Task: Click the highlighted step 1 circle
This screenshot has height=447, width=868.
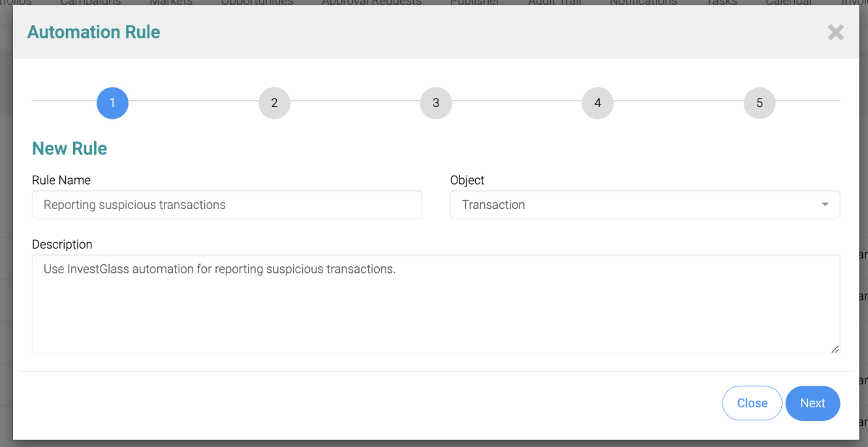Action: coord(112,102)
